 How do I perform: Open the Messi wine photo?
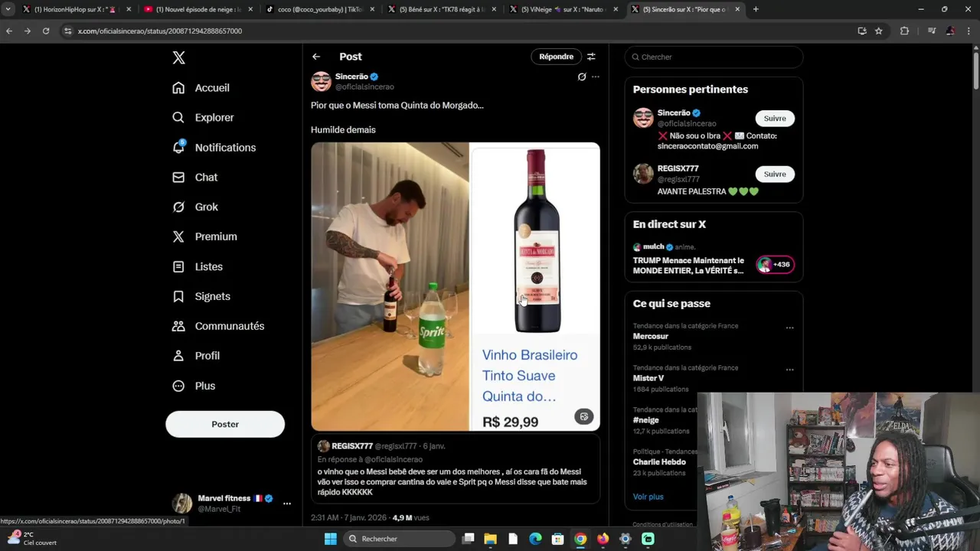(390, 286)
